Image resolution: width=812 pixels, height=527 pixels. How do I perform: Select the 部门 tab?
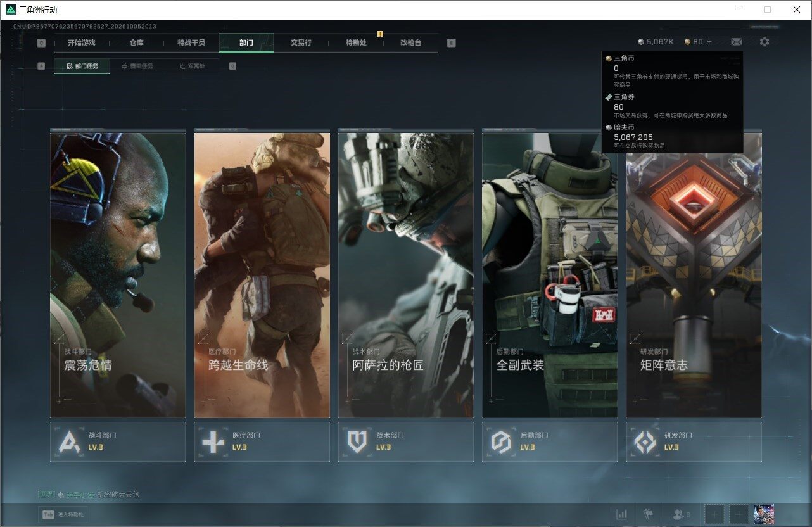point(246,42)
